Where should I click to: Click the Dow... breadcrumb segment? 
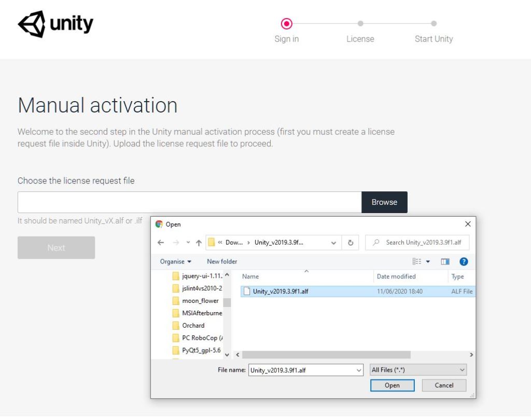point(234,243)
